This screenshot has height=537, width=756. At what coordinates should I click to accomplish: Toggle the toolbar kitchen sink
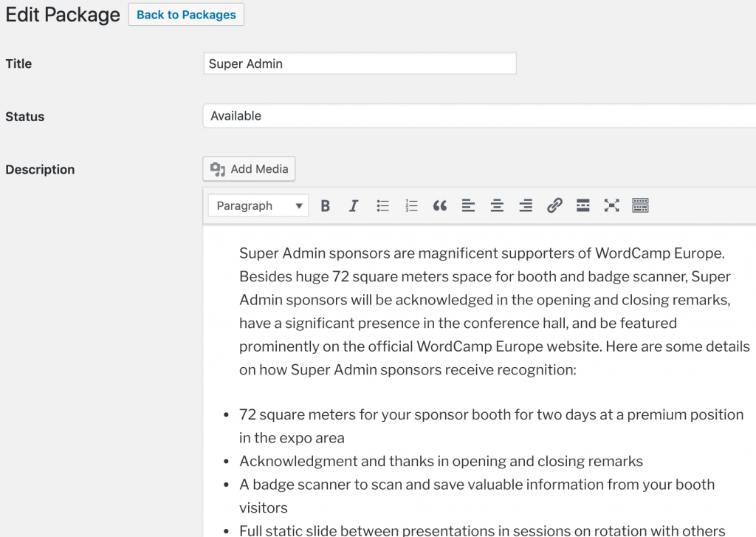[640, 206]
